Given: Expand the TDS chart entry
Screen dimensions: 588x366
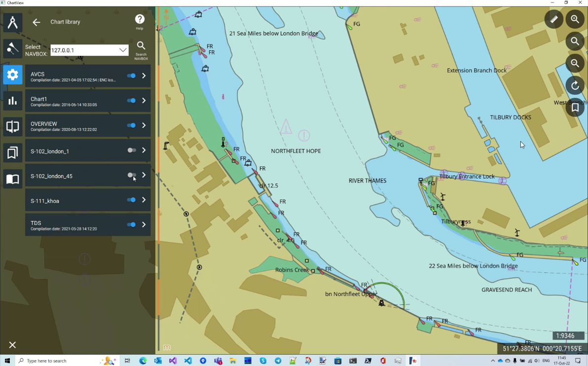Looking at the screenshot, I should coord(144,224).
